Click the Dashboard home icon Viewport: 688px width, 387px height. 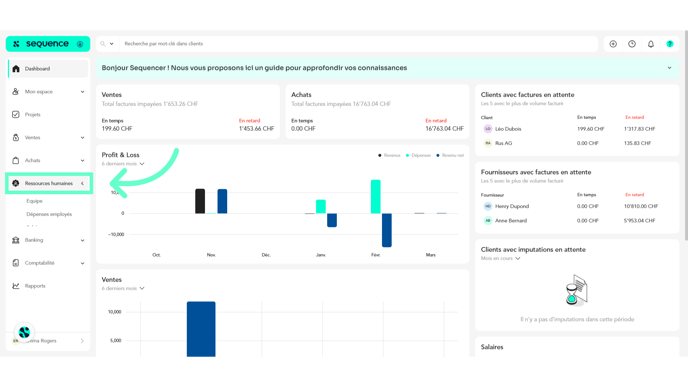(16, 69)
